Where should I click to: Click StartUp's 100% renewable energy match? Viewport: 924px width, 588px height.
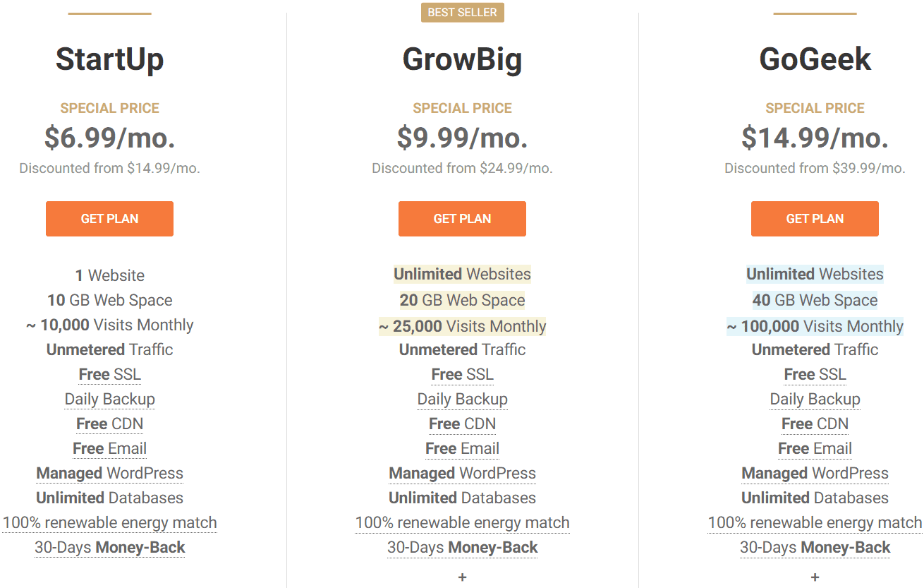pos(109,523)
